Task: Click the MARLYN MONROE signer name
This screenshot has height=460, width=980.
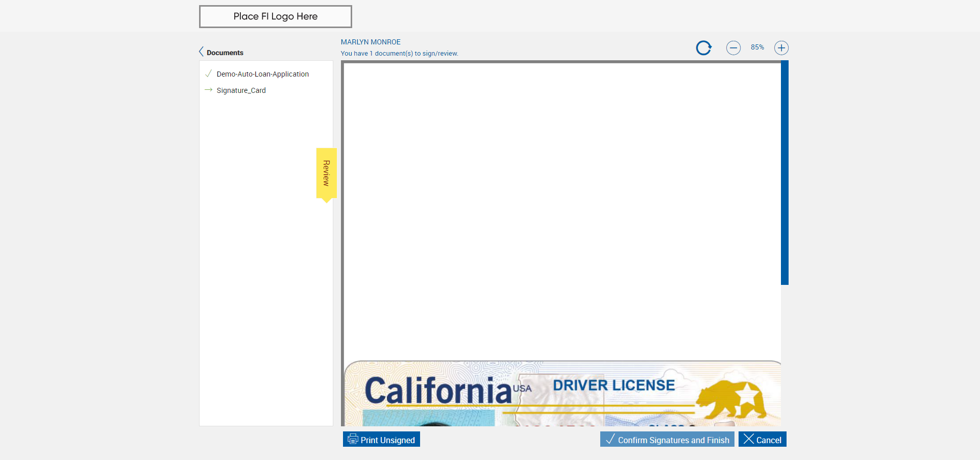Action: pyautogui.click(x=371, y=42)
